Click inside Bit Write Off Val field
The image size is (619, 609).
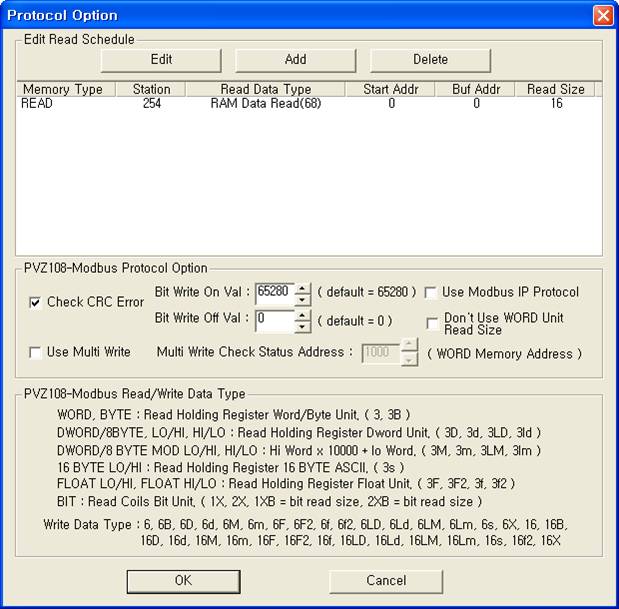point(274,321)
